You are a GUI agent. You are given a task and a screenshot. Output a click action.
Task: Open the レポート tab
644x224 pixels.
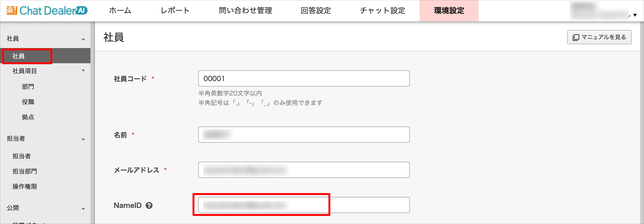[x=175, y=10]
